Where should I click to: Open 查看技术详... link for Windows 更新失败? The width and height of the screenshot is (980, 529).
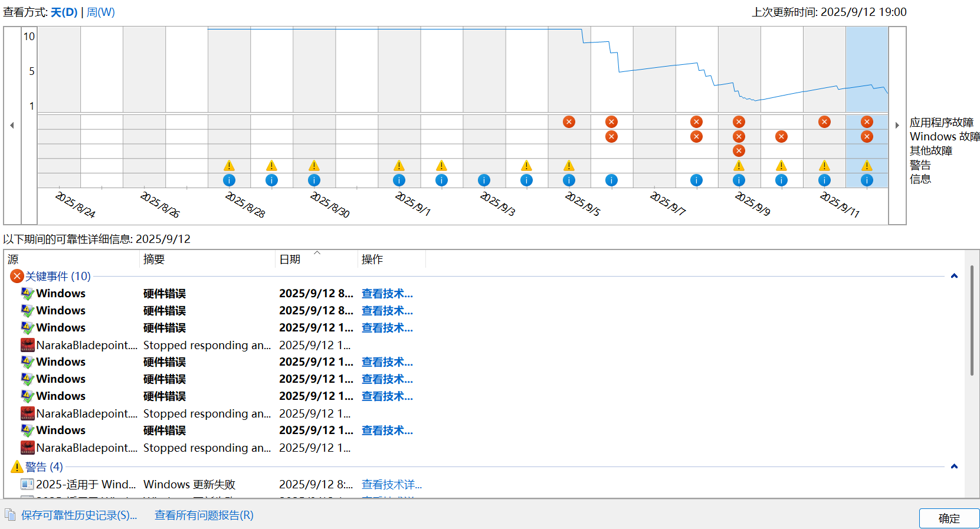(x=392, y=485)
